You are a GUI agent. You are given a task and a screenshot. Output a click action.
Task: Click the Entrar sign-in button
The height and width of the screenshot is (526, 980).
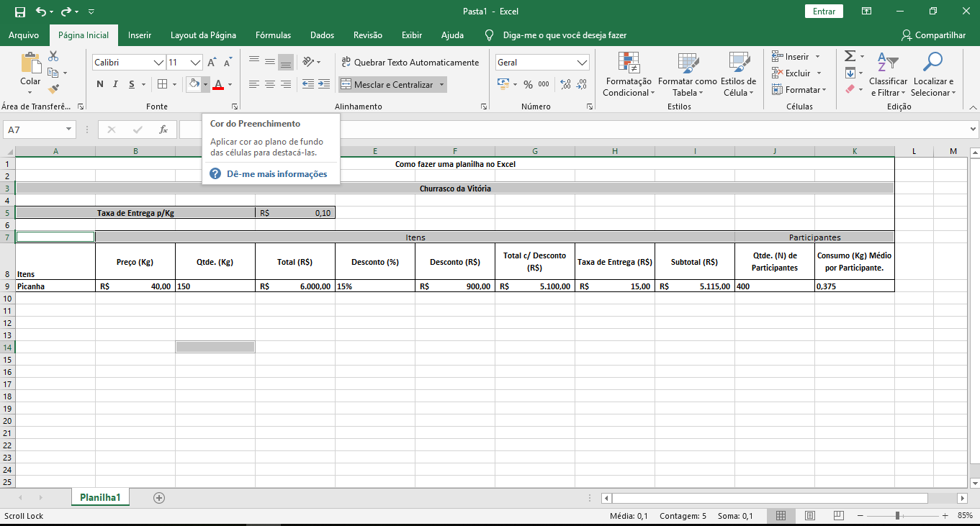(x=824, y=12)
